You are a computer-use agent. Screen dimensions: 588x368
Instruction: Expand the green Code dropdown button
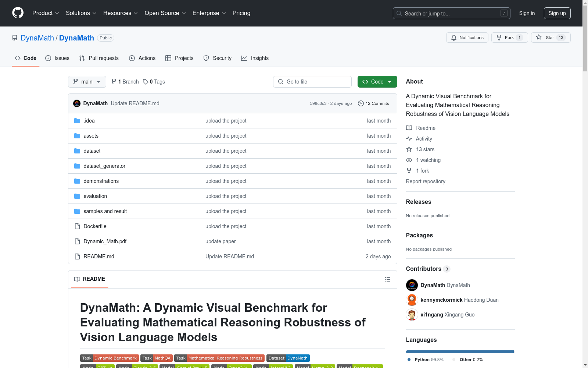click(x=377, y=82)
